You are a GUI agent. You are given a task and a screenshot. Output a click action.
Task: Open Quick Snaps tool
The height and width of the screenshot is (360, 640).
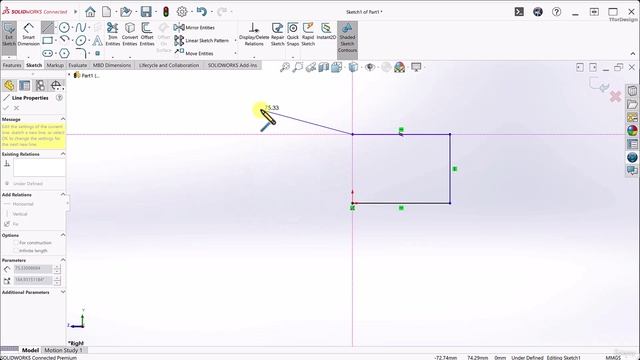pos(293,35)
